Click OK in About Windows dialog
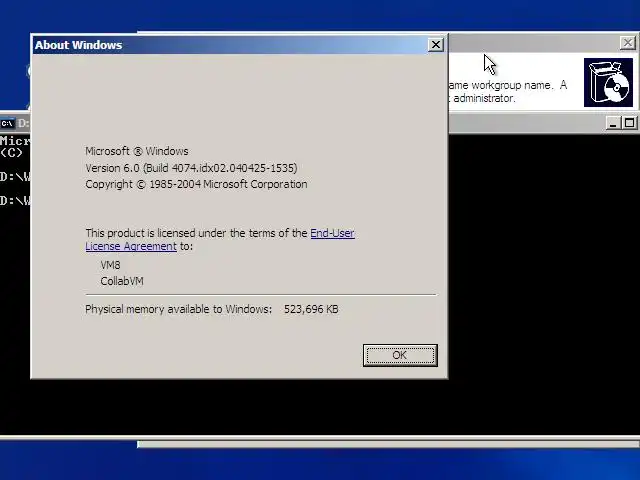 [x=400, y=355]
